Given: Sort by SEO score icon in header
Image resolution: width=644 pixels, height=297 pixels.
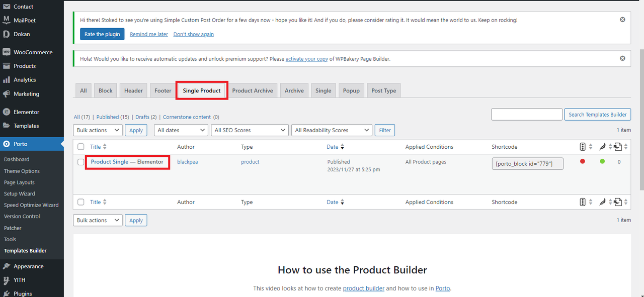Looking at the screenshot, I should point(583,147).
